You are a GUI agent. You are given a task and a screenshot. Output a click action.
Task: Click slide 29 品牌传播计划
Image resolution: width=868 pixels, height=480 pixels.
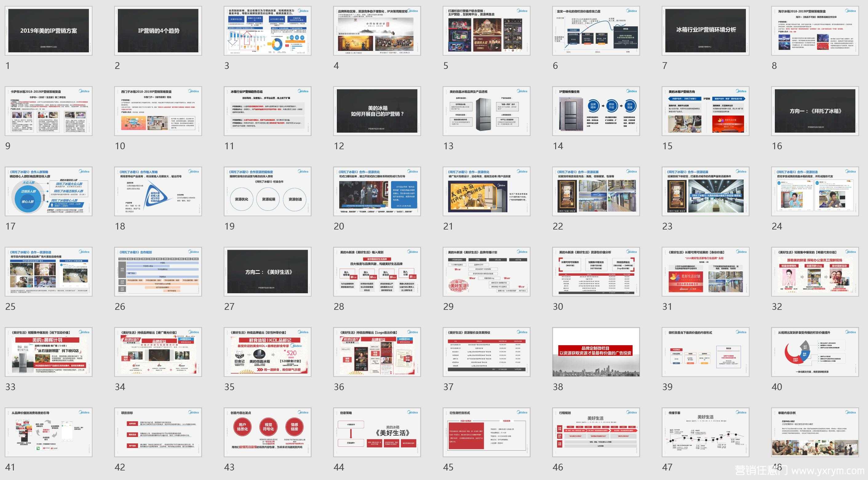487,272
